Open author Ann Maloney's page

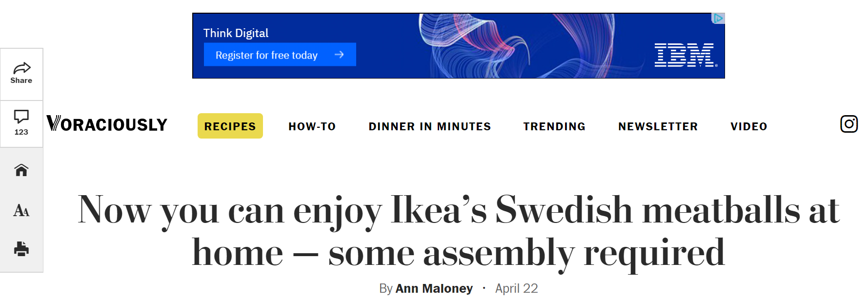click(x=434, y=288)
